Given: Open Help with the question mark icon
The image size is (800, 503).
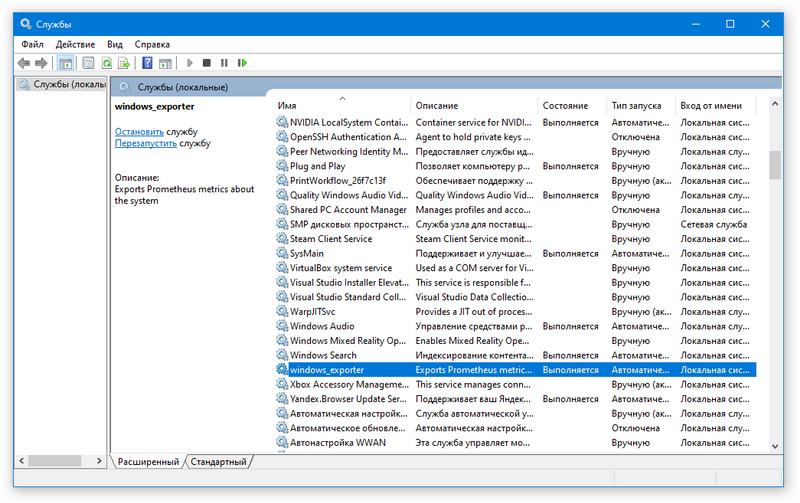Looking at the screenshot, I should click(x=147, y=63).
